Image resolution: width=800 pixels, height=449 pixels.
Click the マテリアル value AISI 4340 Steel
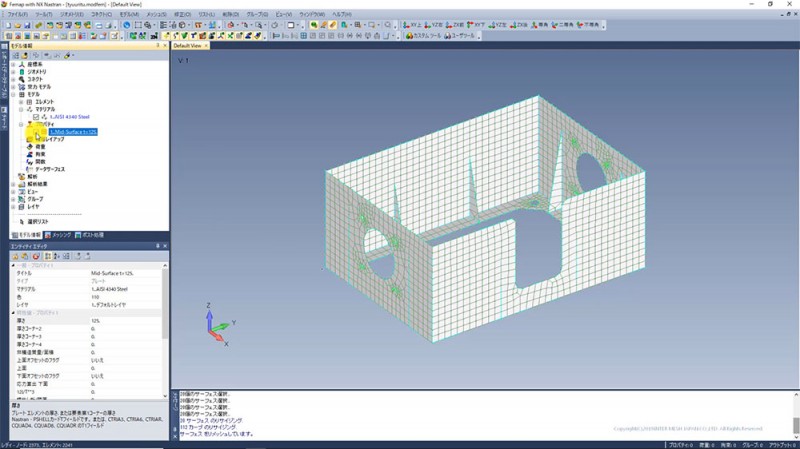(126, 289)
